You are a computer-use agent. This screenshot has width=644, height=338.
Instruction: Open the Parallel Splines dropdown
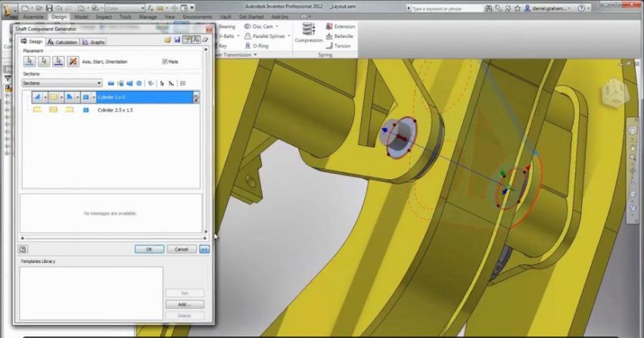[x=289, y=36]
